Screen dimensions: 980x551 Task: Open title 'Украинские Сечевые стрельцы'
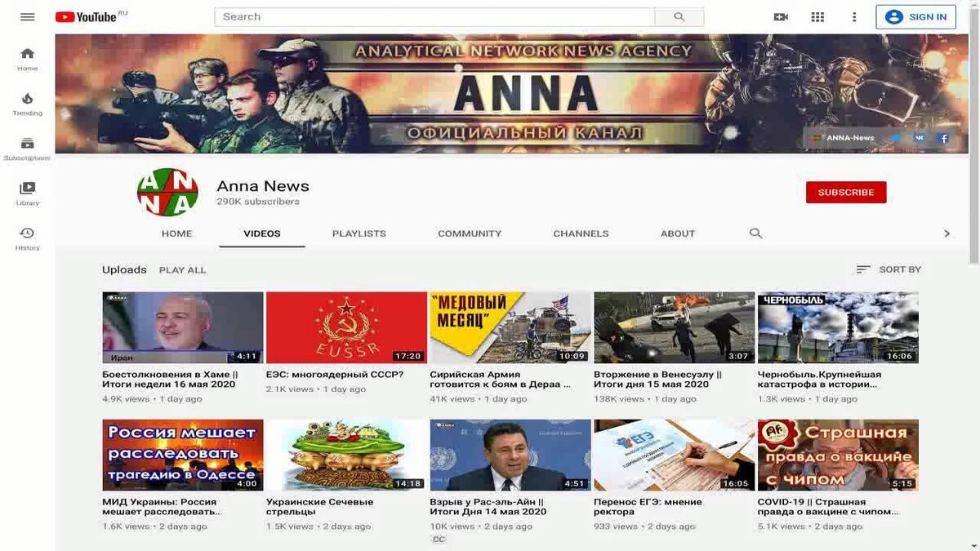tap(320, 507)
